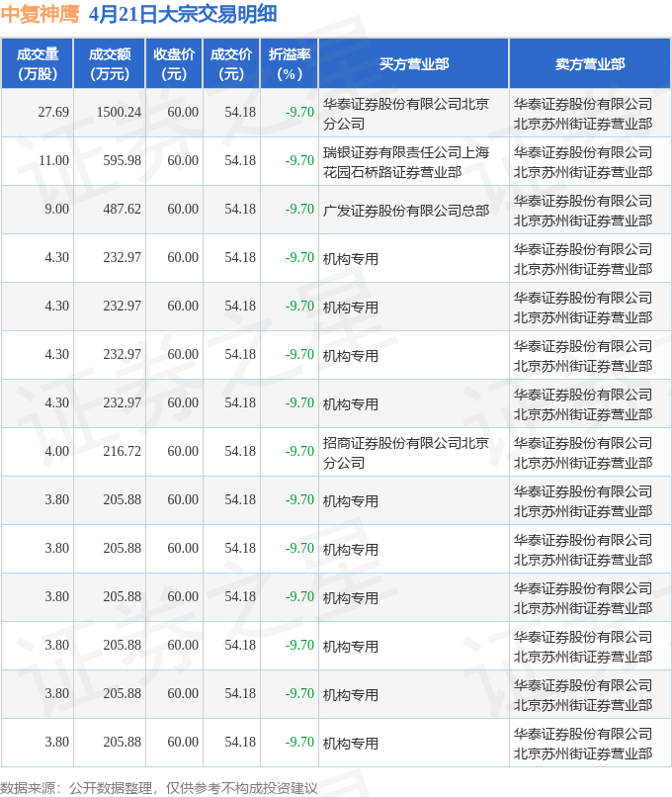Select the 595.98 turnover cell
Viewport: 672px width, 797px height.
(122, 161)
